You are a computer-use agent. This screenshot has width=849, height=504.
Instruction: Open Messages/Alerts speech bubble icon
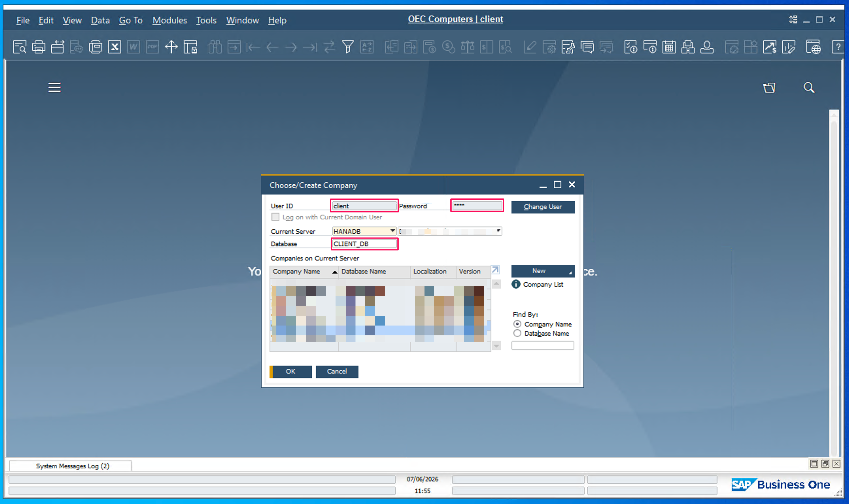587,47
